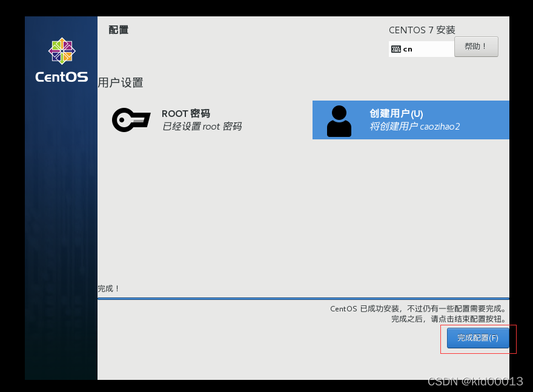The width and height of the screenshot is (533, 392).
Task: Click the cn keyboard layout field
Action: click(421, 49)
